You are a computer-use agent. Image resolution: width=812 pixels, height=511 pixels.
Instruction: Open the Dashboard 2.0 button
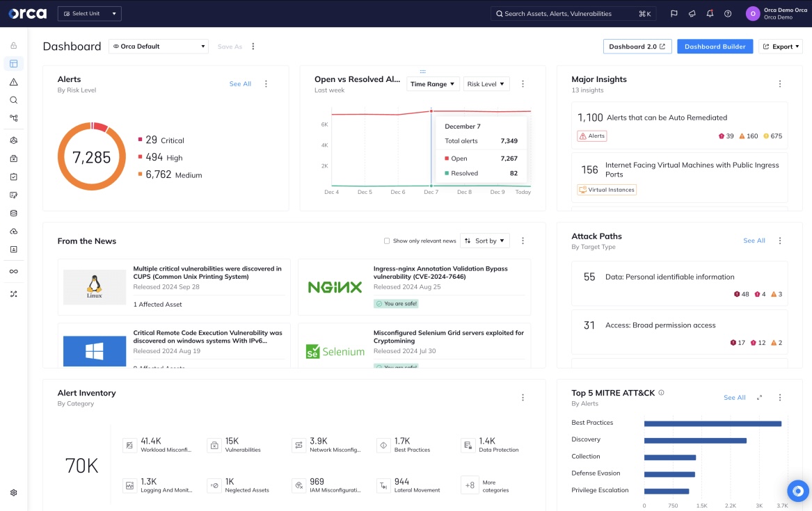click(x=637, y=47)
